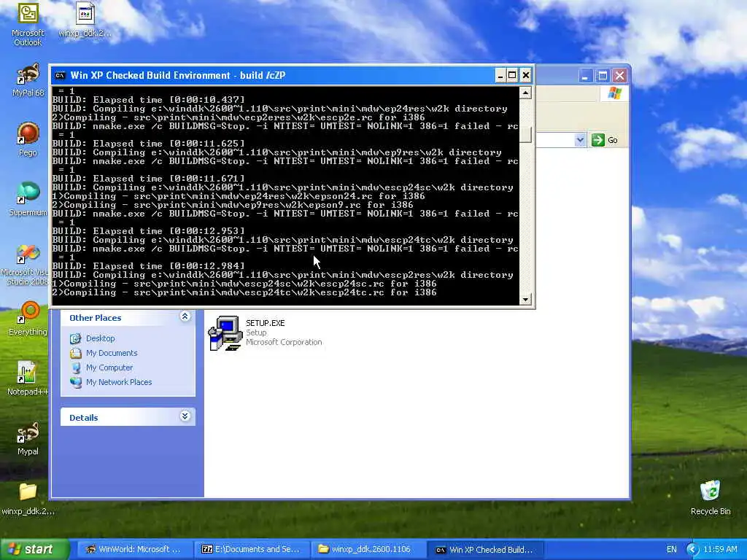Click the console scrollbar up arrow
Screen dimensions: 747x560
point(525,93)
